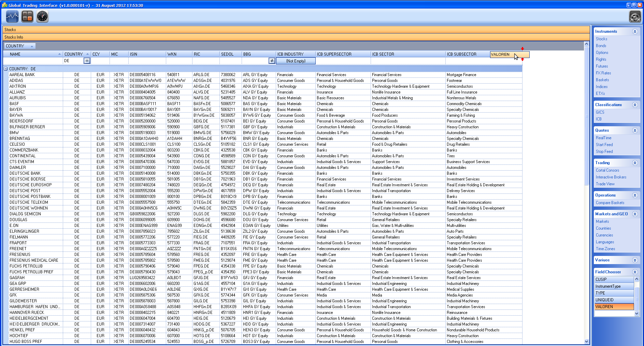Click the {Not Empty} ICB INDUSTRY filter

click(x=296, y=61)
